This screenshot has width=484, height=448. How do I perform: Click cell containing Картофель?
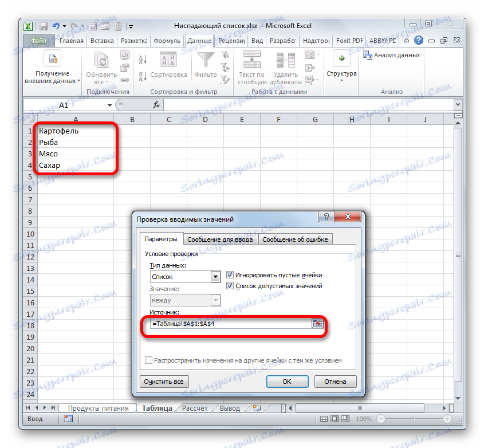(76, 131)
